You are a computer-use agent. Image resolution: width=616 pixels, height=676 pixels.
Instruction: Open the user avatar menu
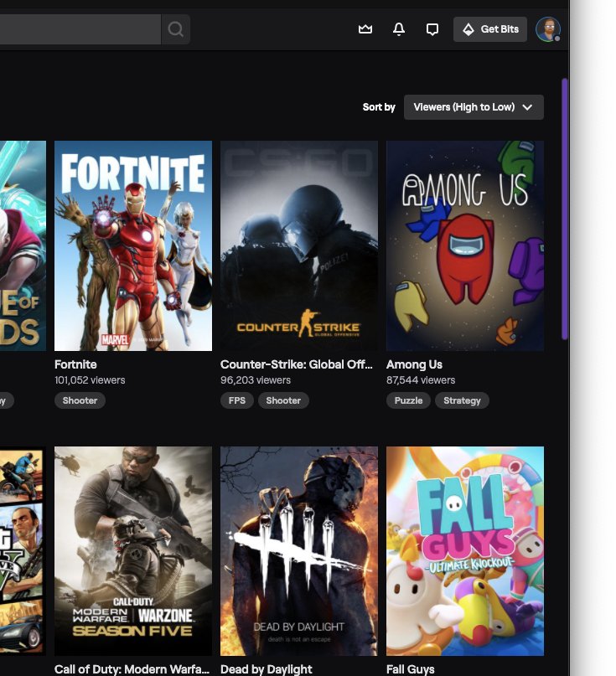548,29
